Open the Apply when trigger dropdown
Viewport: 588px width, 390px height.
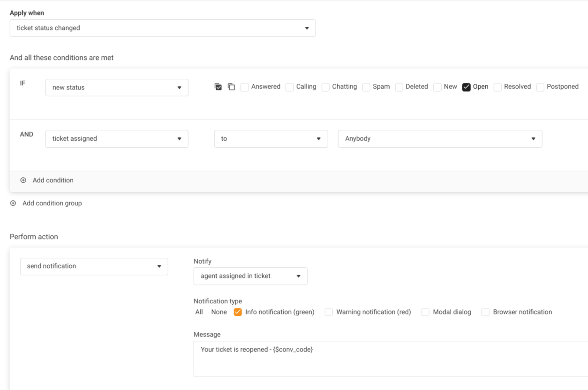pyautogui.click(x=162, y=28)
